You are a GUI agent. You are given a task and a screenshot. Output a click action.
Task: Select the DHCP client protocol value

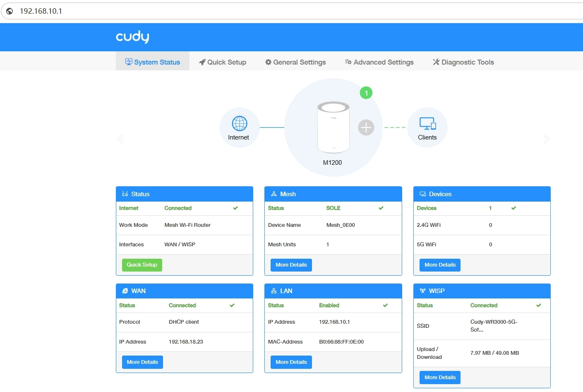[184, 322]
